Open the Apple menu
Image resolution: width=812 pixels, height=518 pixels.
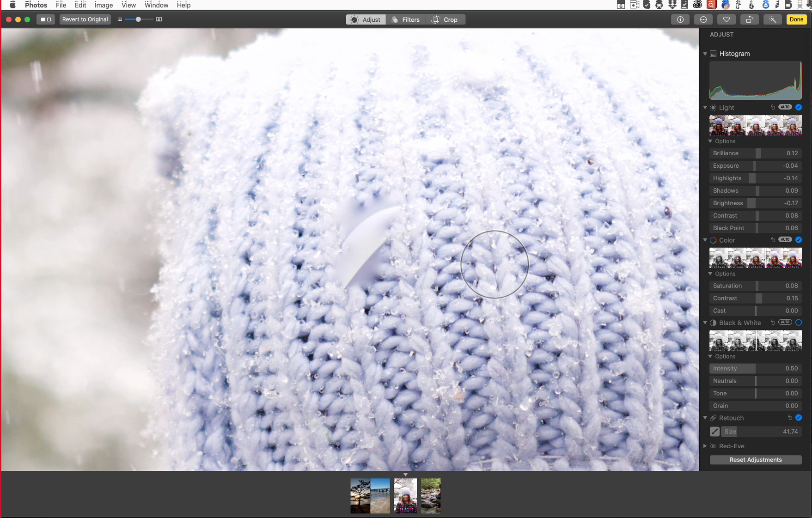click(x=12, y=5)
